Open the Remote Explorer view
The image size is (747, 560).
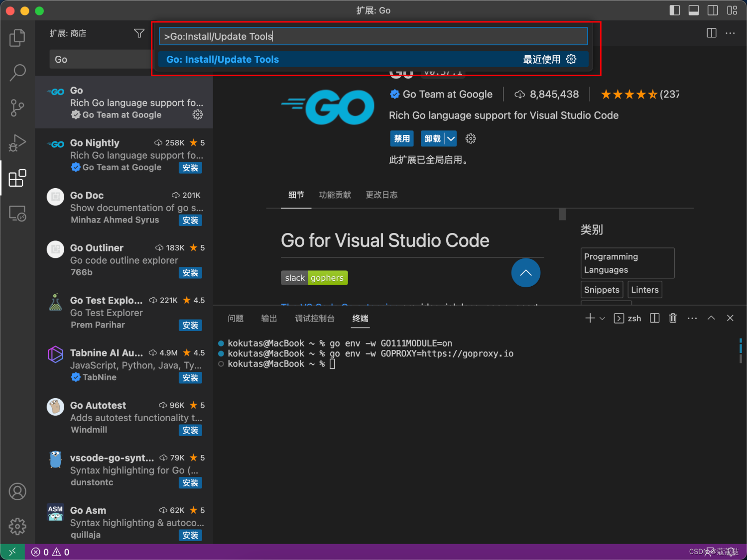[x=17, y=214]
